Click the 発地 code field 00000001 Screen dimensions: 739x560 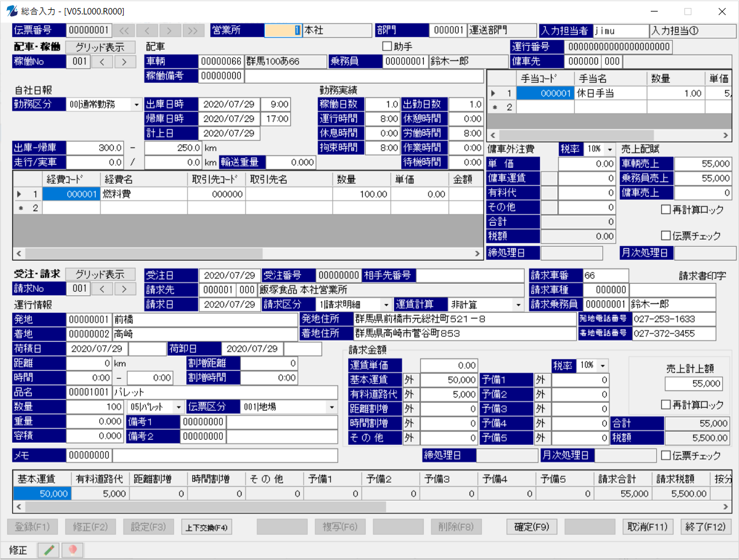[x=89, y=319]
